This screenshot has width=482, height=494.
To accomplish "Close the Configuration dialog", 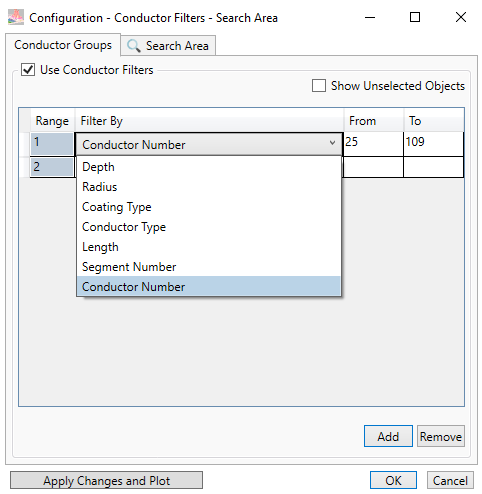I will pos(461,17).
